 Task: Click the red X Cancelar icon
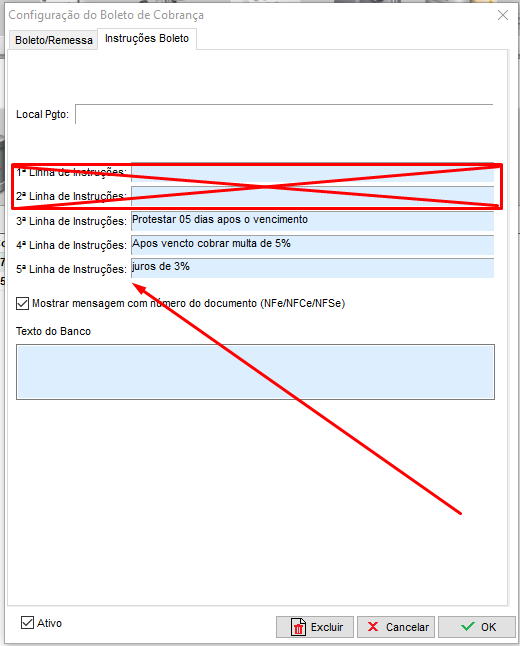373,627
